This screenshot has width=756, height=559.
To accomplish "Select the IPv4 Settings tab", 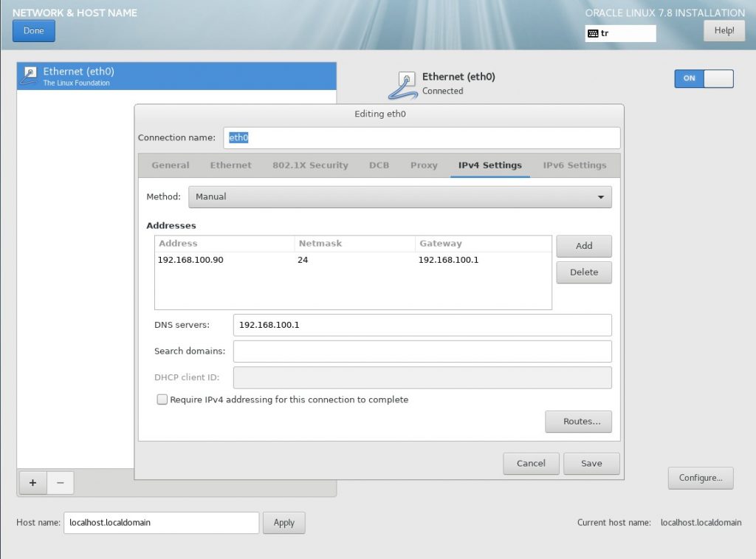I will [490, 165].
